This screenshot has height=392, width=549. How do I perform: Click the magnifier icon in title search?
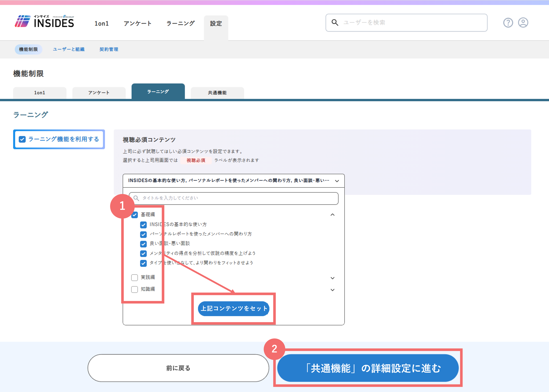136,198
